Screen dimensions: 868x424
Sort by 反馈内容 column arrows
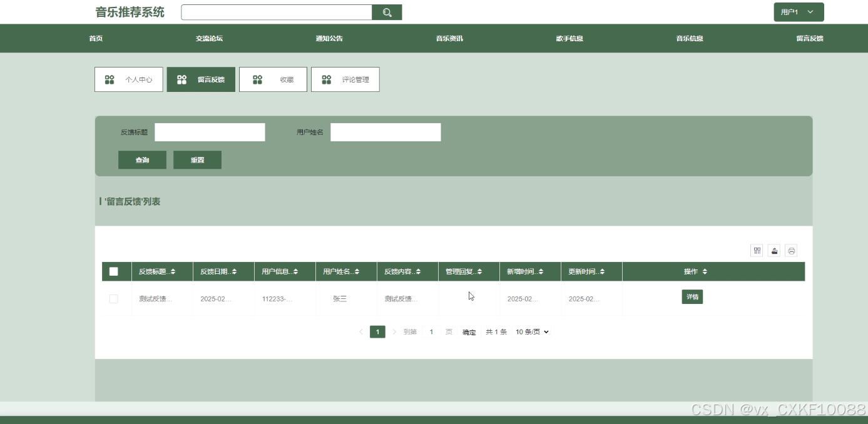click(x=418, y=271)
